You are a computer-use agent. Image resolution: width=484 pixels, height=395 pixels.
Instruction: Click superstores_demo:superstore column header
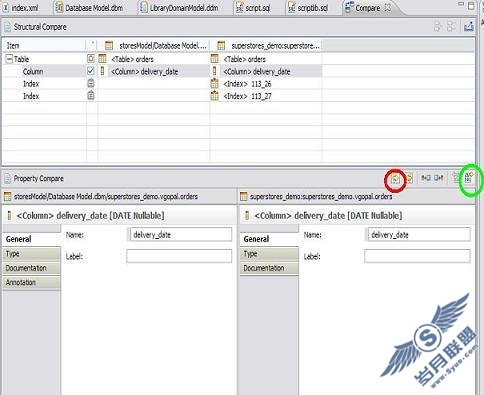click(x=266, y=45)
